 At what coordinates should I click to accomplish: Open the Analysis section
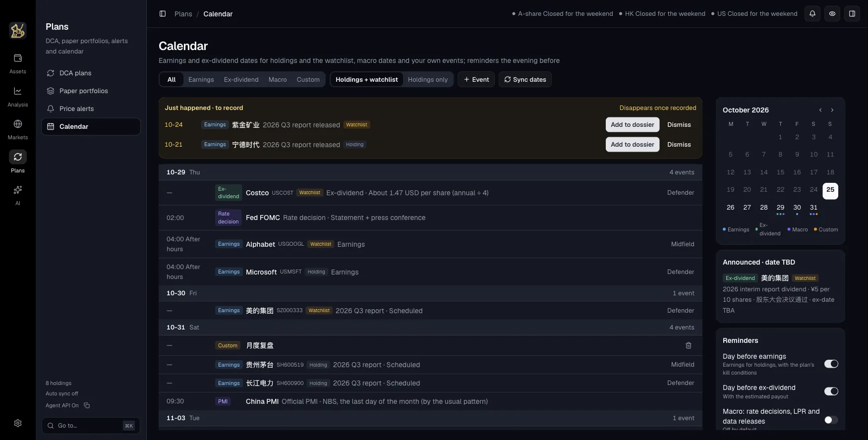pos(18,97)
